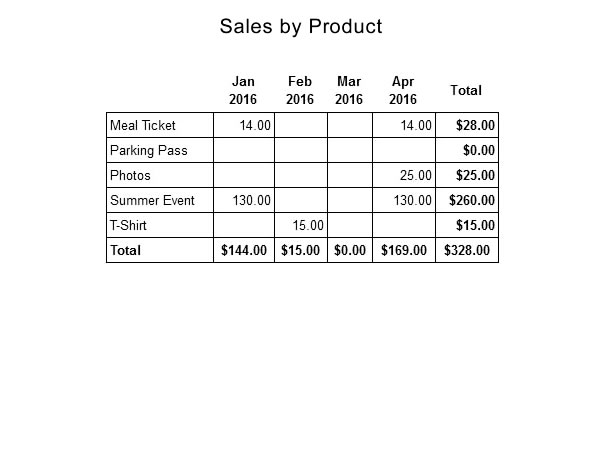Select the Feb 2016 column header

point(300,90)
